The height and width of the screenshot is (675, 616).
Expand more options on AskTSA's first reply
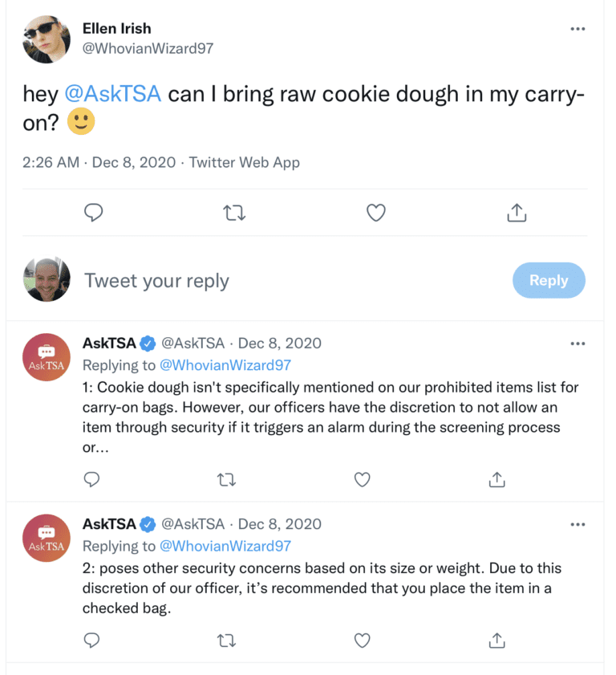click(x=577, y=343)
